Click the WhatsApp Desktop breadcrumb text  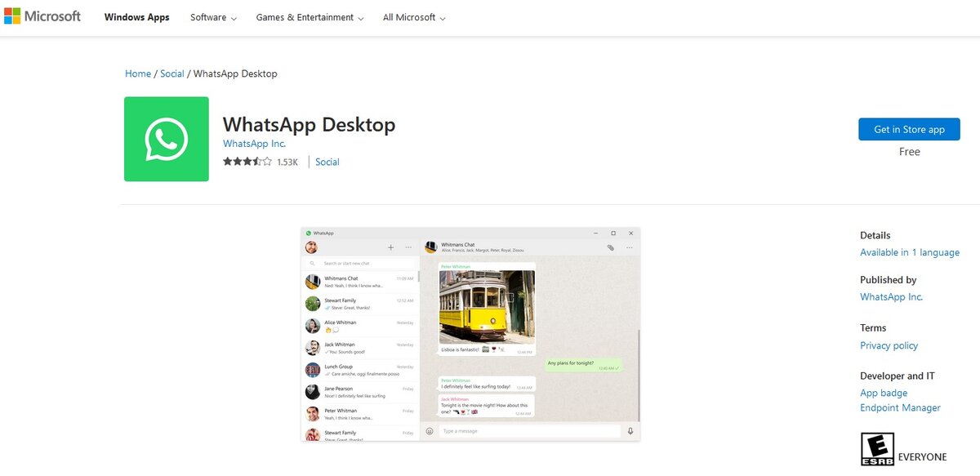click(x=235, y=73)
